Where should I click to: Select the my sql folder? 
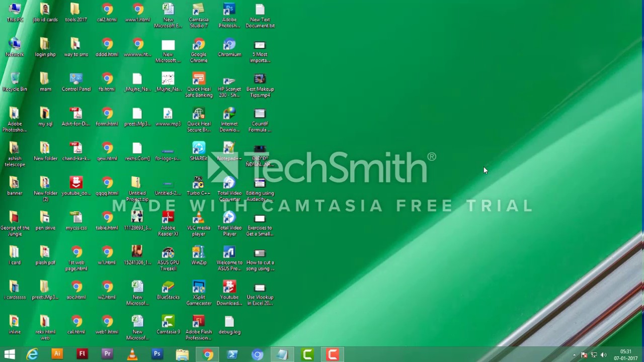(45, 117)
